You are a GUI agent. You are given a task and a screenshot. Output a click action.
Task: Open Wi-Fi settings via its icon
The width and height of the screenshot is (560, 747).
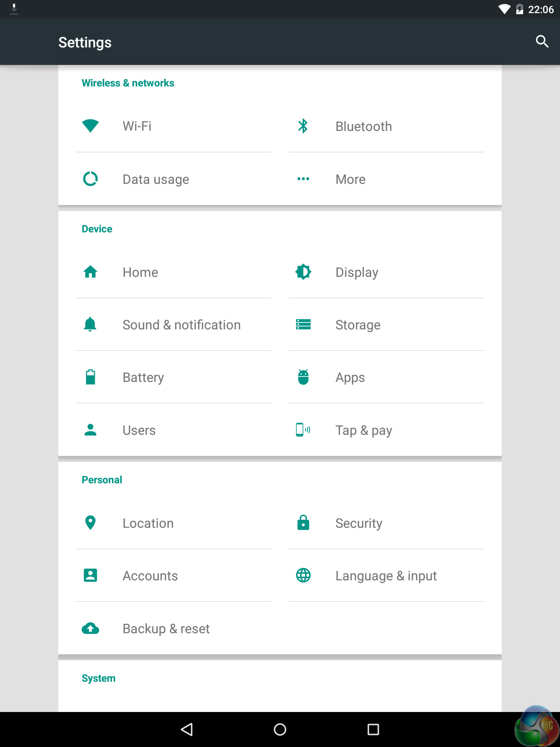[x=90, y=126]
